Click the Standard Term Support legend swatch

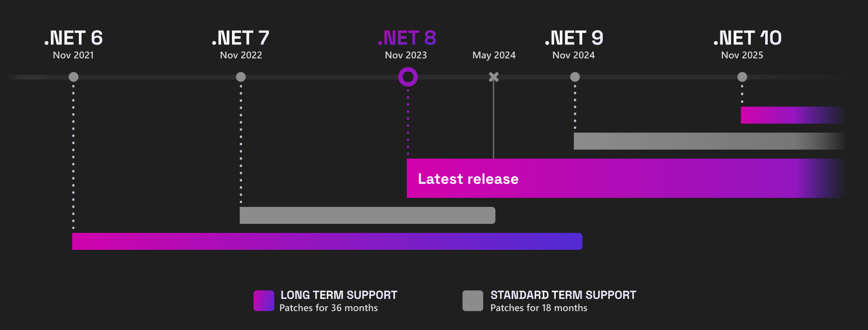click(x=473, y=301)
